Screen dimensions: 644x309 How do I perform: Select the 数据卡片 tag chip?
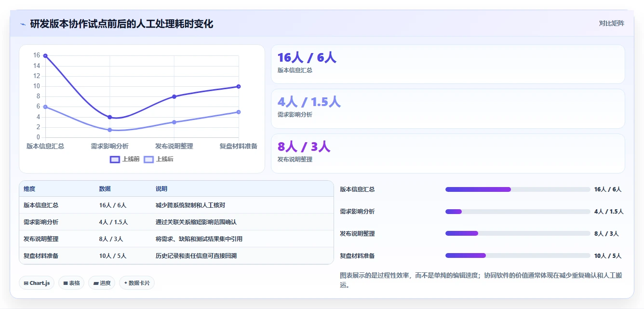tap(136, 283)
